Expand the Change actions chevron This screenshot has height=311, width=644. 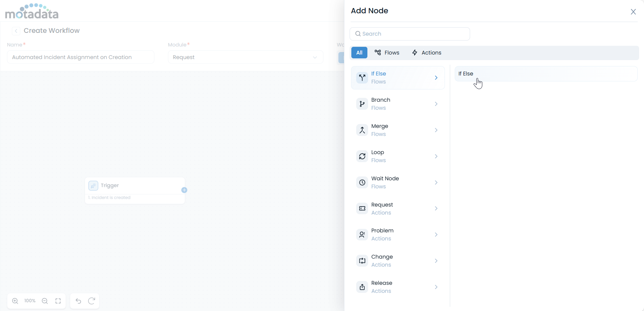(436, 261)
